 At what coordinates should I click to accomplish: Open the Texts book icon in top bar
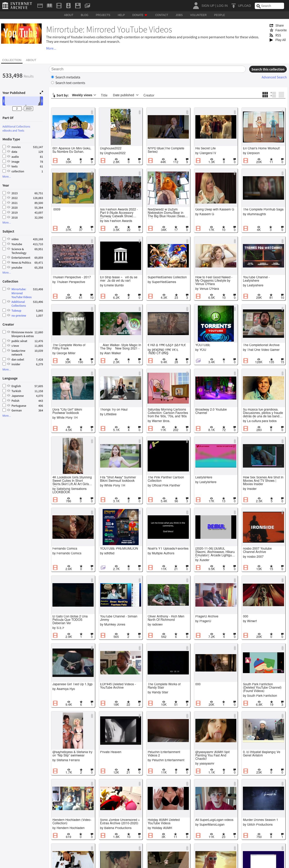(50, 5)
